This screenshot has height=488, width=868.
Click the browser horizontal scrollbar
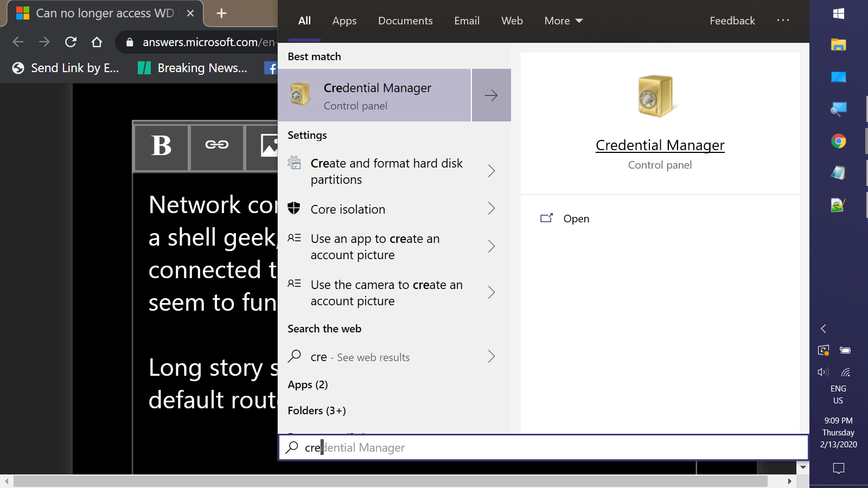coord(391,481)
